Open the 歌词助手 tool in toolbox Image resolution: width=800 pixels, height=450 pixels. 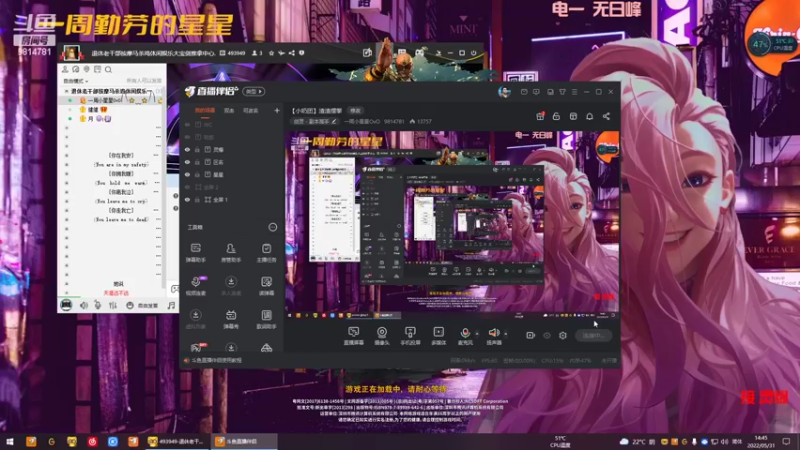[x=266, y=319]
